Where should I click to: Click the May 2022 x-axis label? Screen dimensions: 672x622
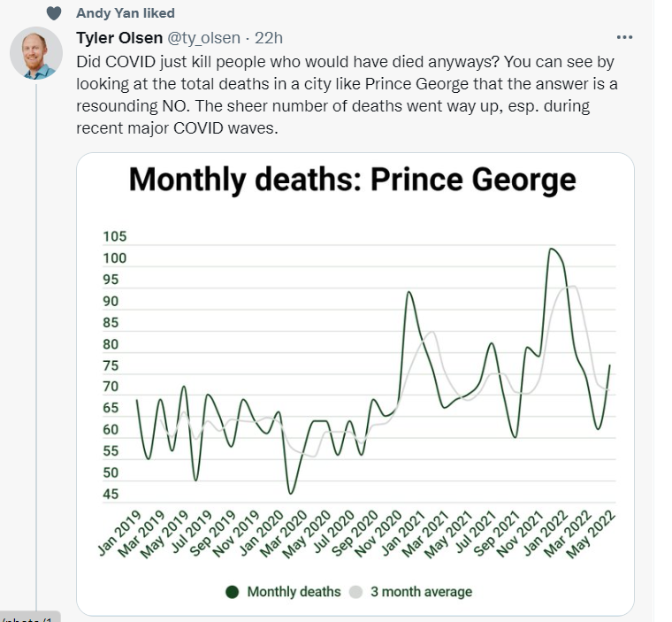(x=591, y=534)
